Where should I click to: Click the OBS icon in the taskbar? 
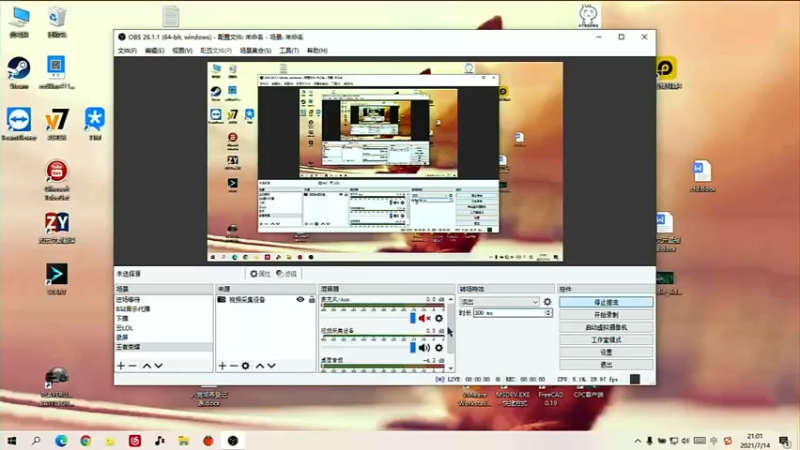click(233, 441)
